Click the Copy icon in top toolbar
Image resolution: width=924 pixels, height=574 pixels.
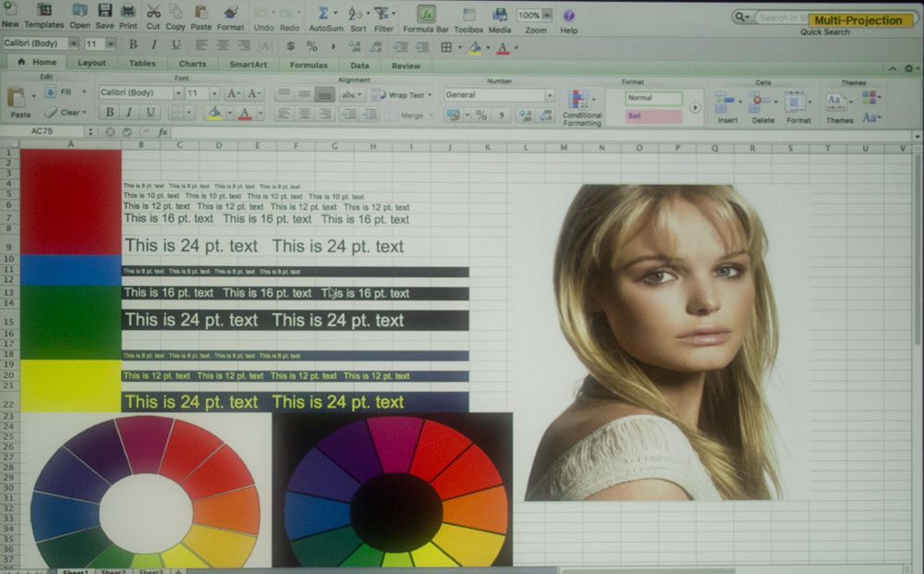pos(176,11)
